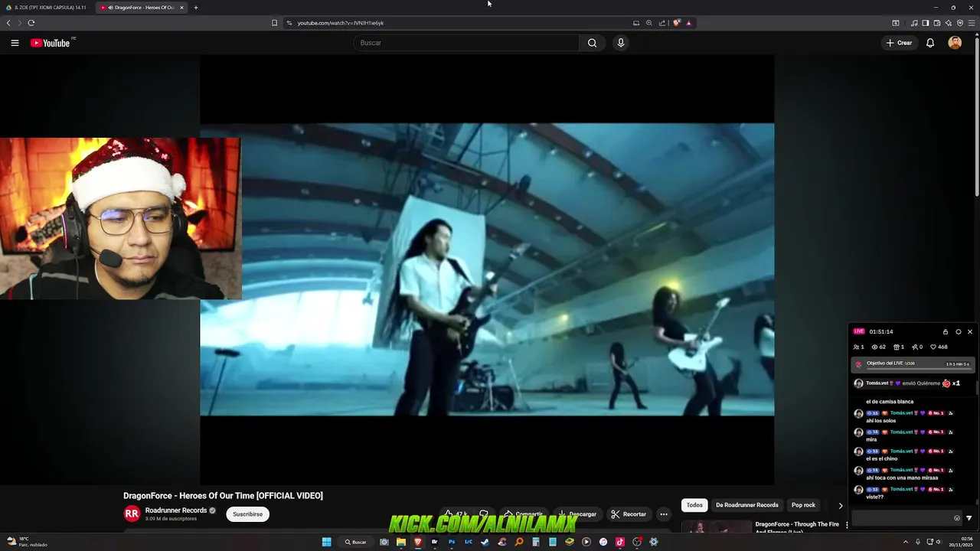Close the LIVE chat overlay
Viewport: 980px width, 551px height.
[x=970, y=332]
